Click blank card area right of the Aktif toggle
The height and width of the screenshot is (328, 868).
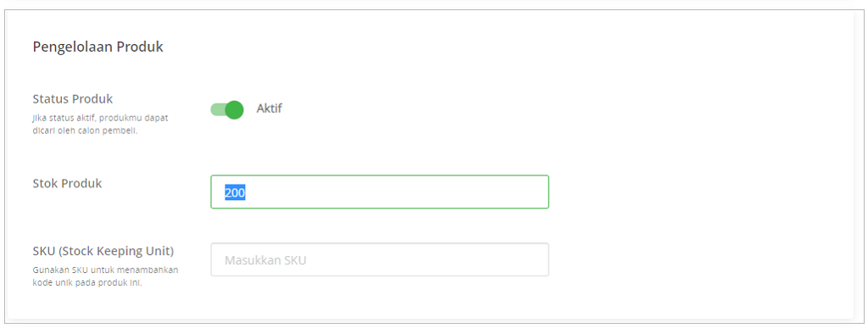pyautogui.click(x=554, y=109)
